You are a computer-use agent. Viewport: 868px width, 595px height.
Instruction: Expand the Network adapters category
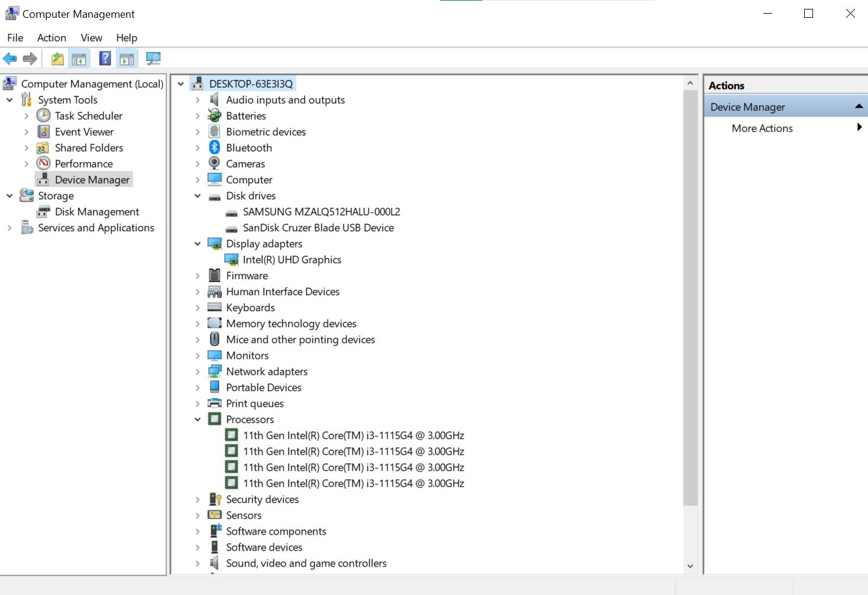(x=197, y=372)
